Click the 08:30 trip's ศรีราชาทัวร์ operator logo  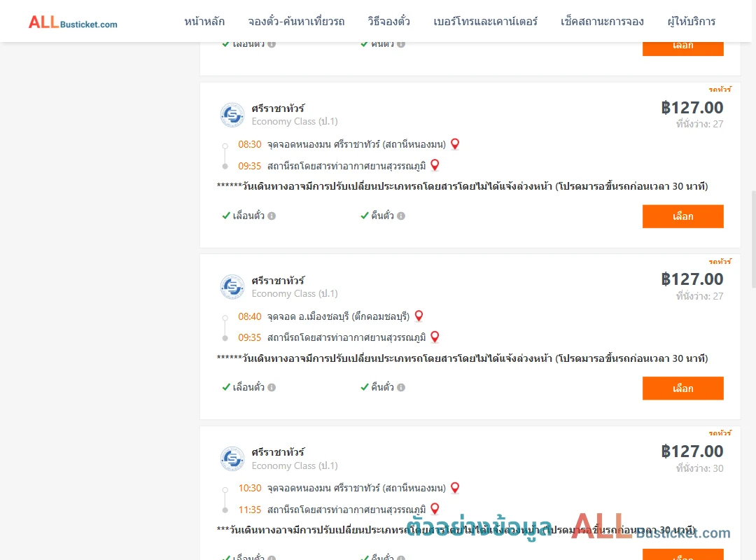(x=232, y=115)
